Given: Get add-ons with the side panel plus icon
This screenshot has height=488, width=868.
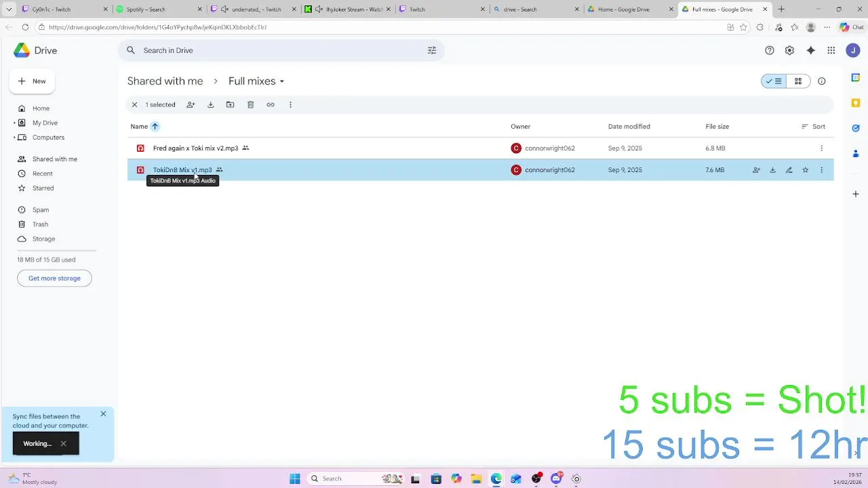Looking at the screenshot, I should [856, 194].
